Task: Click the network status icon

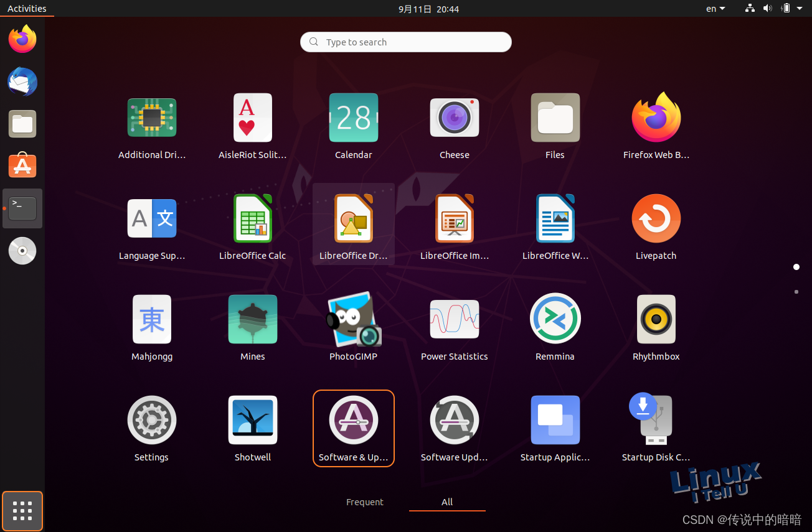Action: [750, 9]
